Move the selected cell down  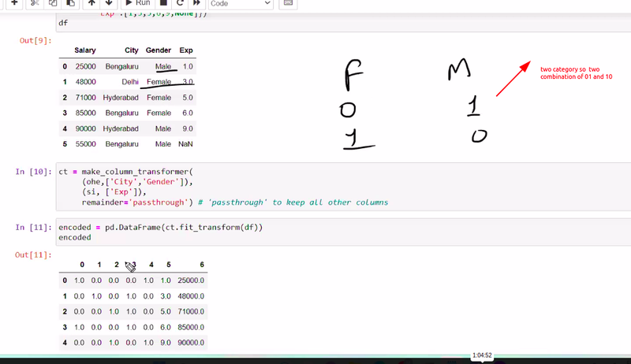(110, 3)
